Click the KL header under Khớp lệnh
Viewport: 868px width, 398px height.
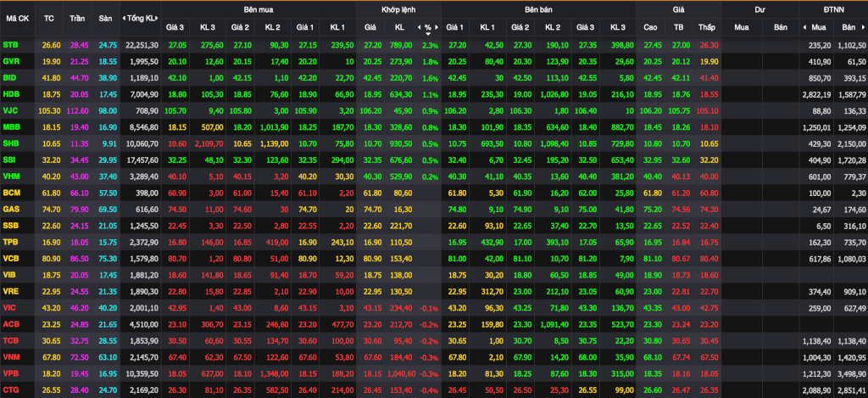pyautogui.click(x=399, y=26)
